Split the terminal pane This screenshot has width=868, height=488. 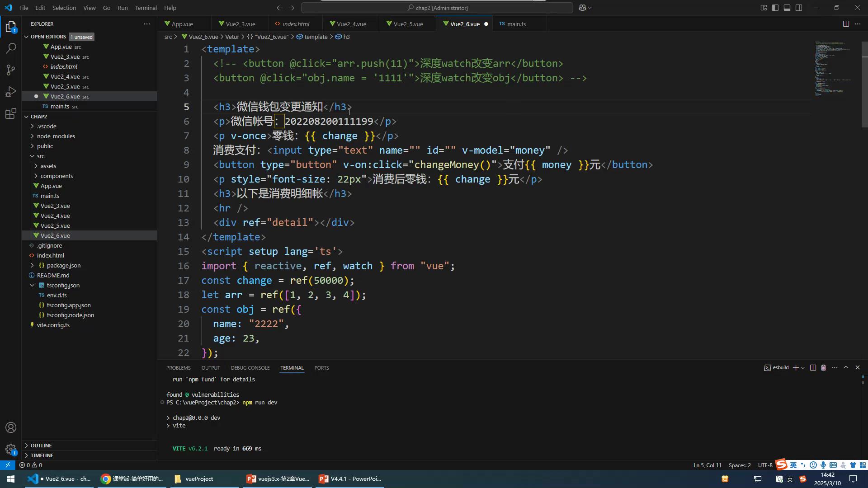click(x=813, y=368)
